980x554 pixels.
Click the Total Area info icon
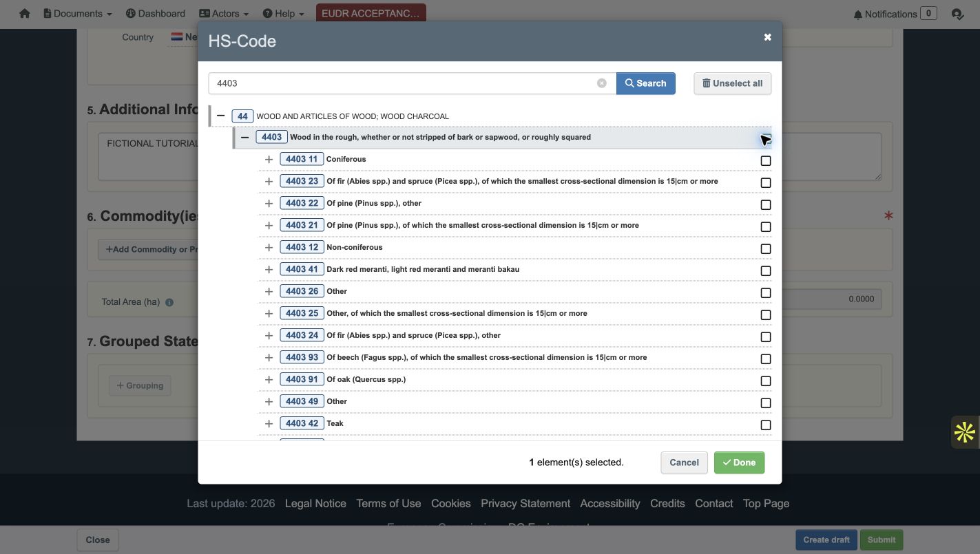tap(169, 302)
